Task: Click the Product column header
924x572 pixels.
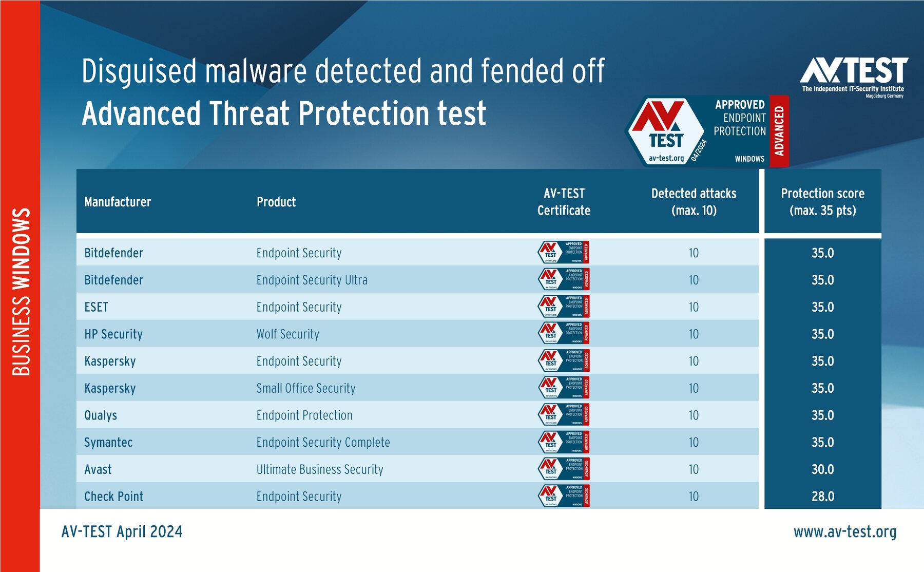Action: click(276, 202)
